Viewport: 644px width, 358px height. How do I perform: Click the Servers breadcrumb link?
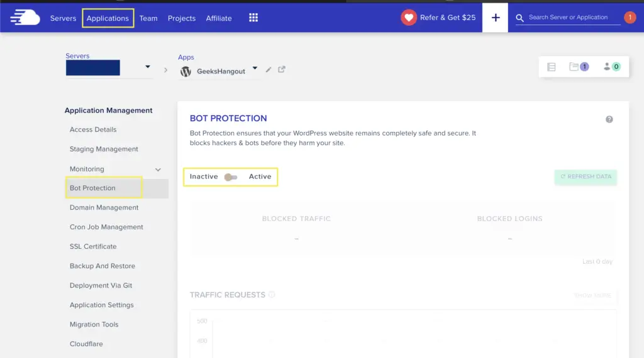point(77,56)
